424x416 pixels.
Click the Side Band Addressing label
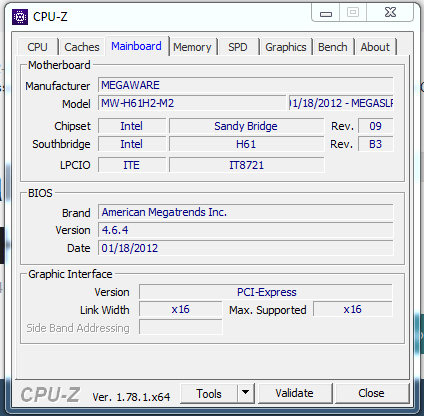(78, 328)
